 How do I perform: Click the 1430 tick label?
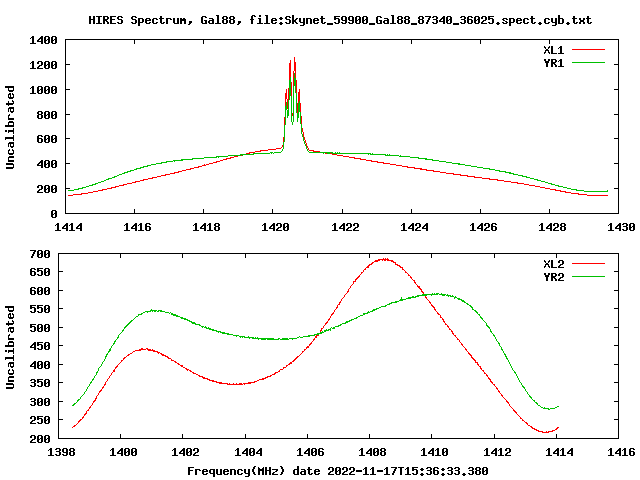(621, 227)
